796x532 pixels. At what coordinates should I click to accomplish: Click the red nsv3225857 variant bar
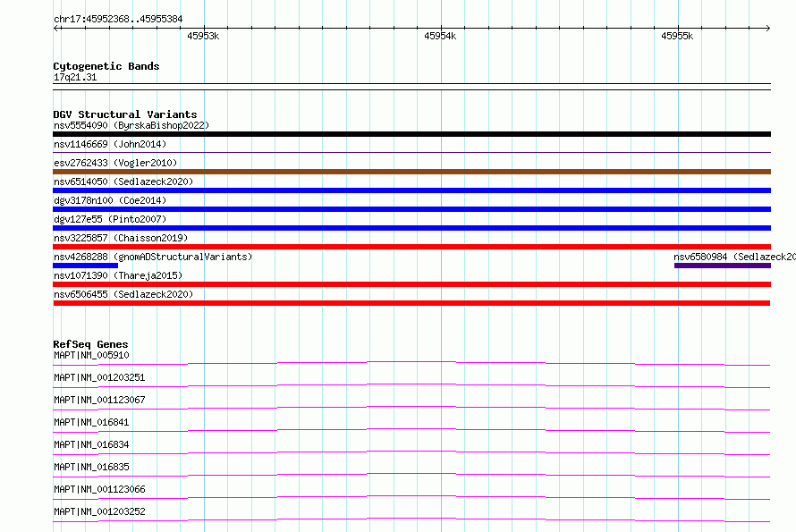(x=411, y=247)
